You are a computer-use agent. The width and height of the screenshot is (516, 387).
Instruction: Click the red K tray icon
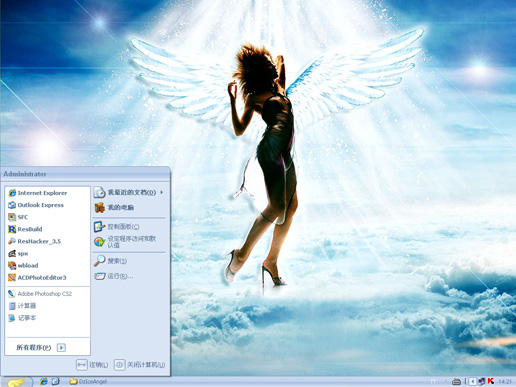click(491, 381)
